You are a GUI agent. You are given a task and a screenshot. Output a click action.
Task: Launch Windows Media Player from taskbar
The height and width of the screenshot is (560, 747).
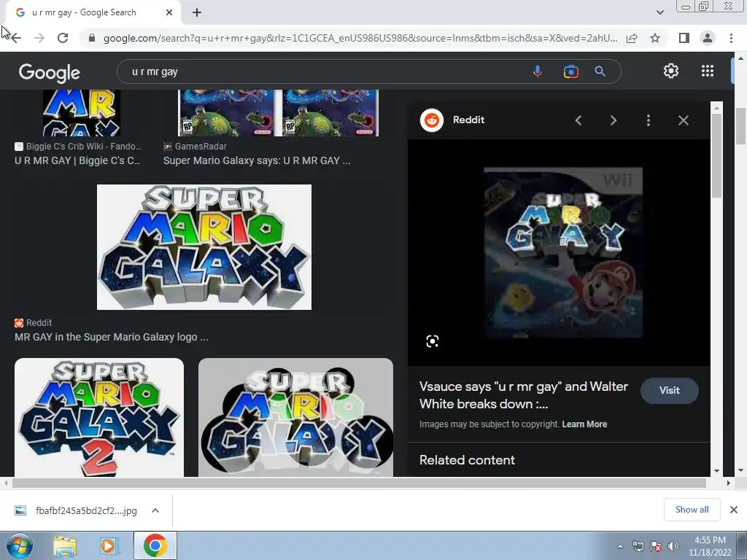tap(109, 545)
